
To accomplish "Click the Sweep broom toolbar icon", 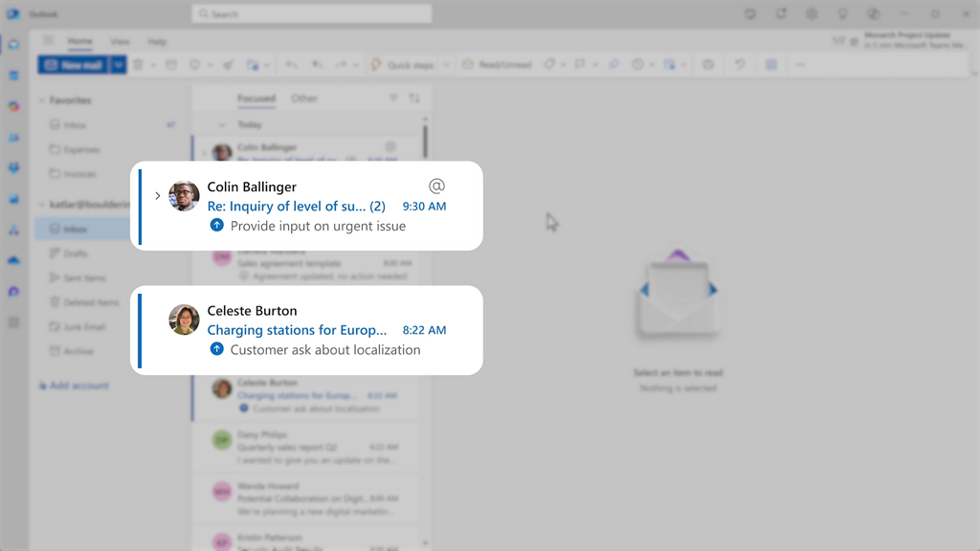I will (x=228, y=64).
